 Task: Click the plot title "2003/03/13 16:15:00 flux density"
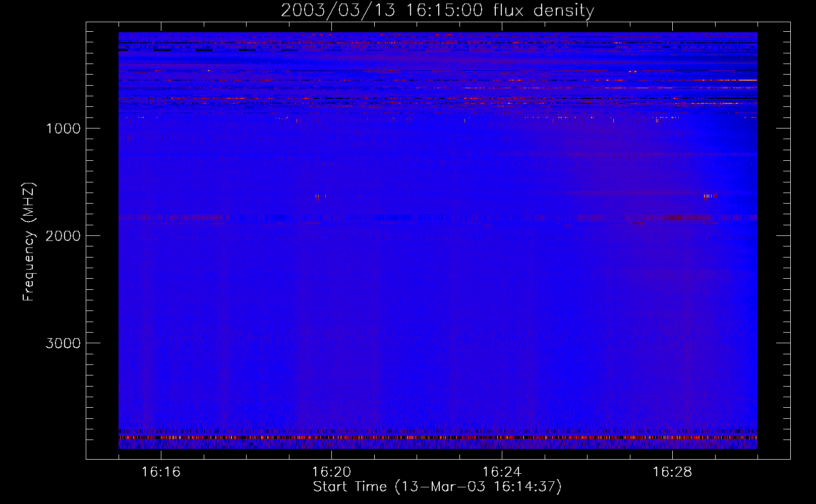[x=437, y=10]
